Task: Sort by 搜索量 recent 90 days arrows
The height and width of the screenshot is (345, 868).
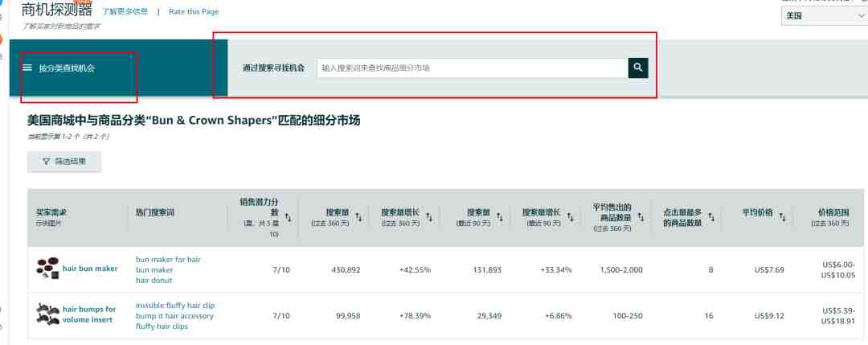Action: [x=500, y=217]
